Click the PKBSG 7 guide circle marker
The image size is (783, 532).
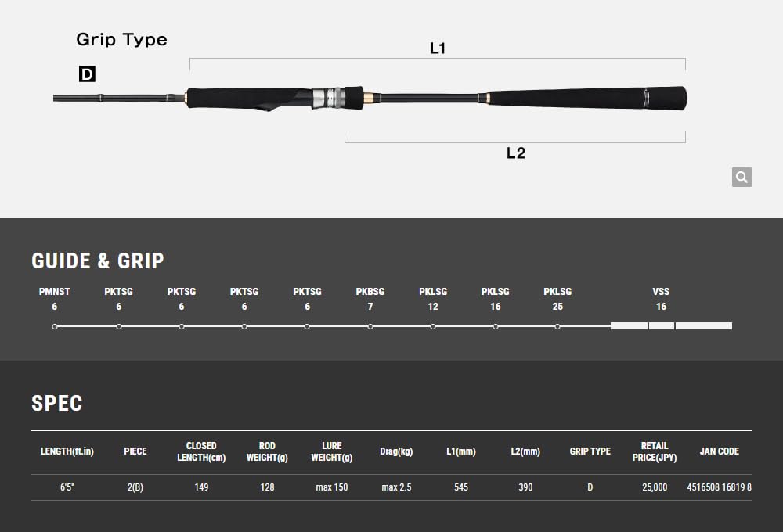click(370, 326)
